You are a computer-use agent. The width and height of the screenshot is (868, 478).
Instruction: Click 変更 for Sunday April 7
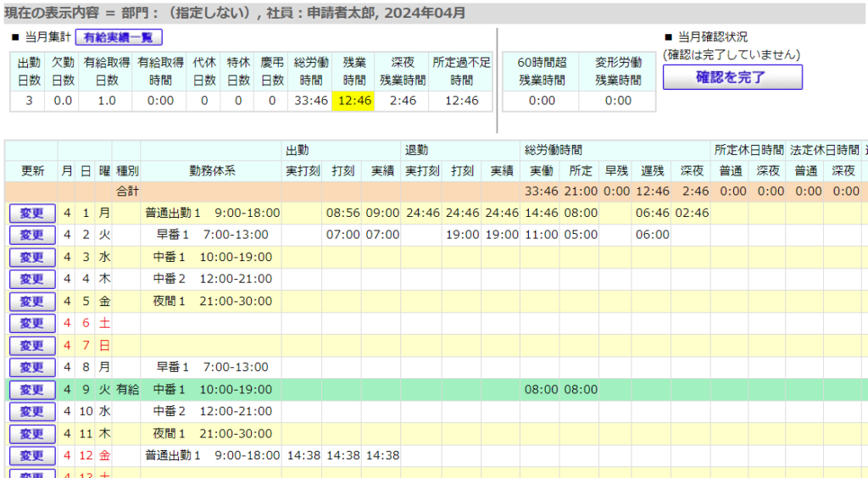(31, 346)
